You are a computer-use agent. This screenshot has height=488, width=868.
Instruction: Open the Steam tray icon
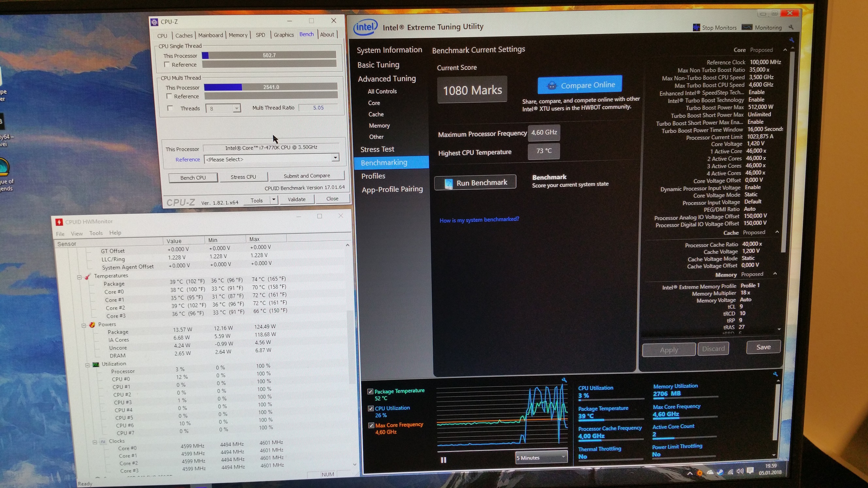[720, 472]
